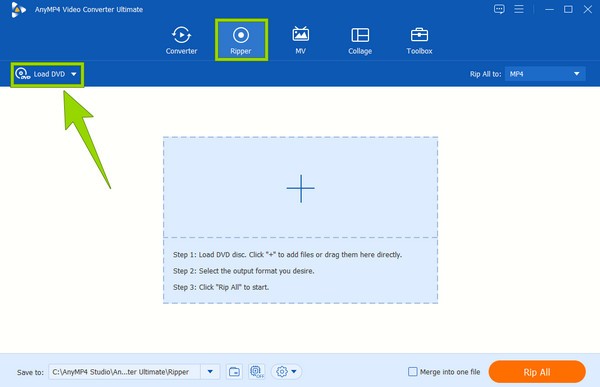Viewport: 600px width, 387px height.
Task: Maximize the AnyMP4 window
Action: point(568,9)
